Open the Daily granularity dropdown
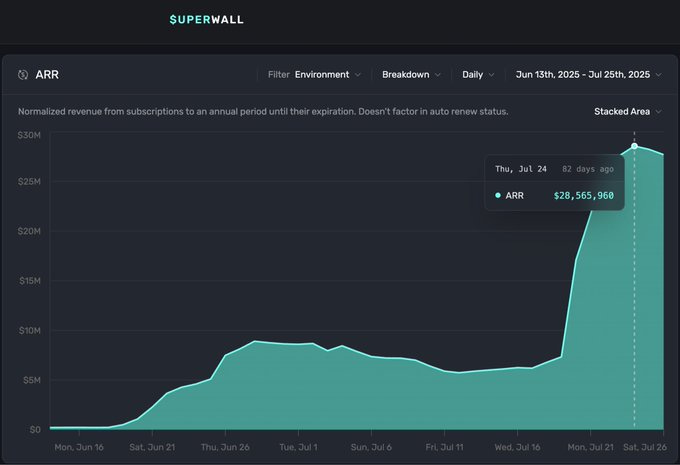This screenshot has width=680, height=465. click(478, 75)
